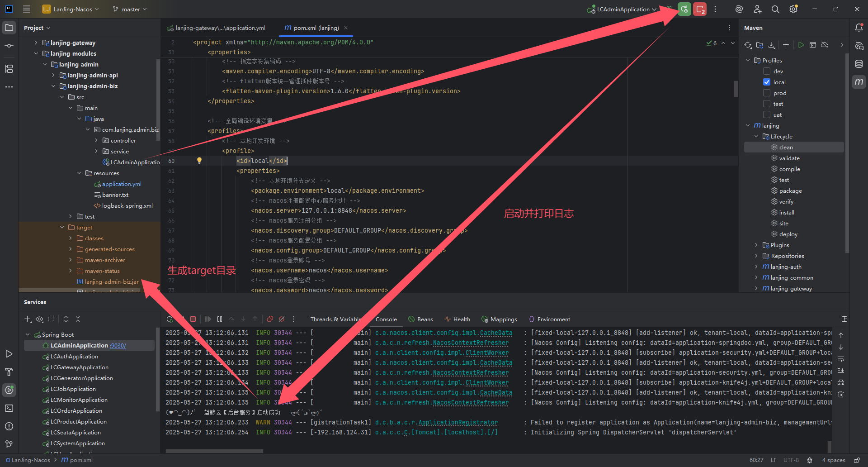Mute breakpoints in the debugger toolbar

(282, 319)
